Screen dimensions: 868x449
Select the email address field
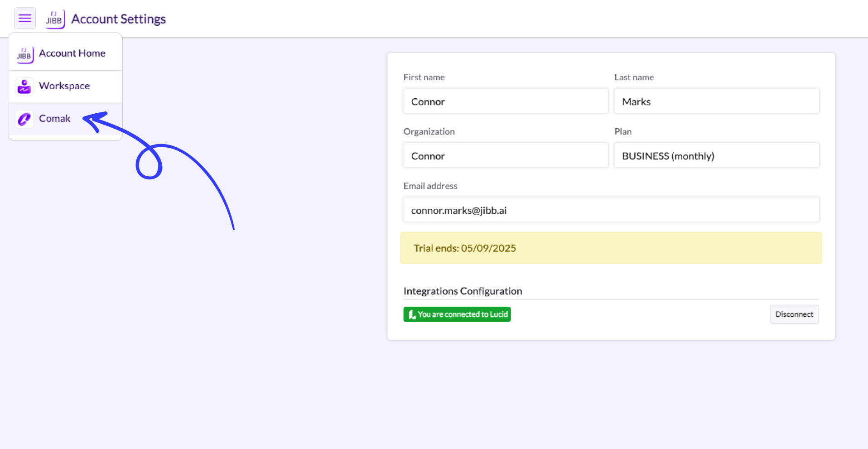click(611, 209)
